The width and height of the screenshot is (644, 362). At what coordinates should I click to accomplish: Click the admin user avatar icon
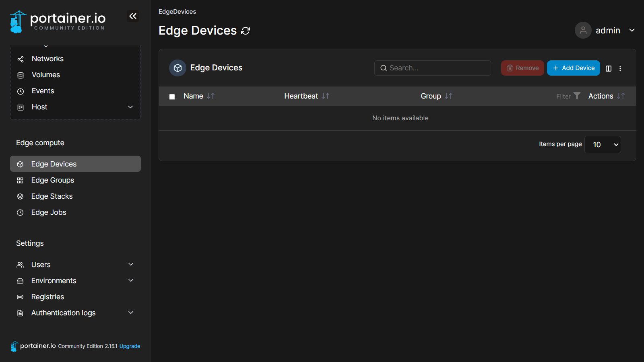coord(583,30)
